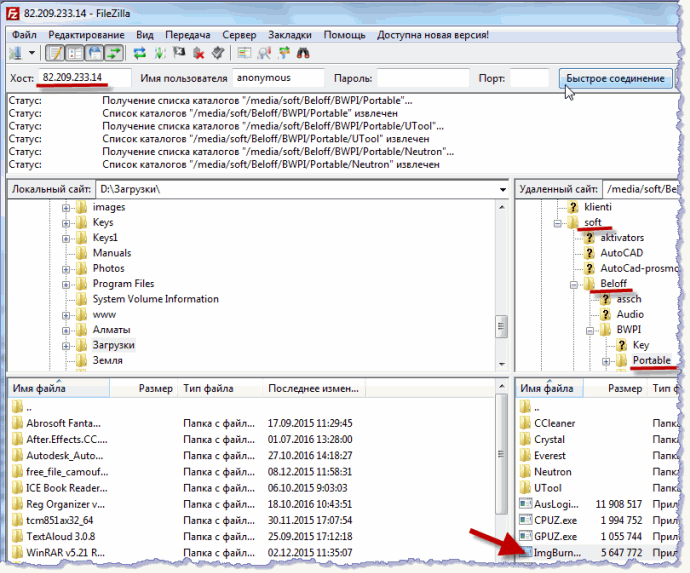Select the GPUZ.exe file icon
The image size is (690, 573).
pyautogui.click(x=525, y=536)
